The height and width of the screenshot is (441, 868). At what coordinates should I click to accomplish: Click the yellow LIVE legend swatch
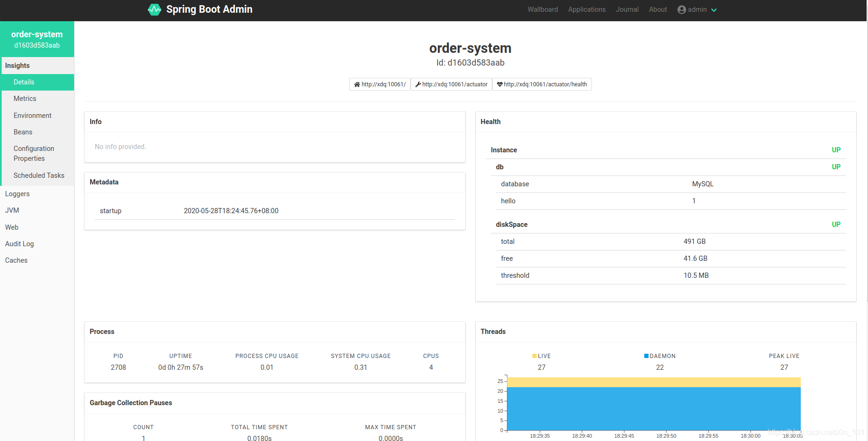coord(534,356)
